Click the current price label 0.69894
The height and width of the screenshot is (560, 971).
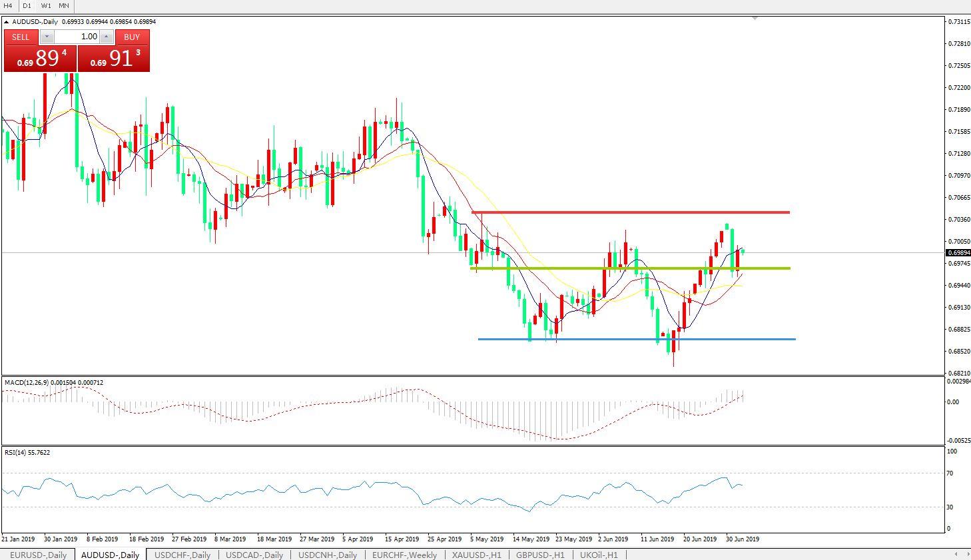coord(958,253)
